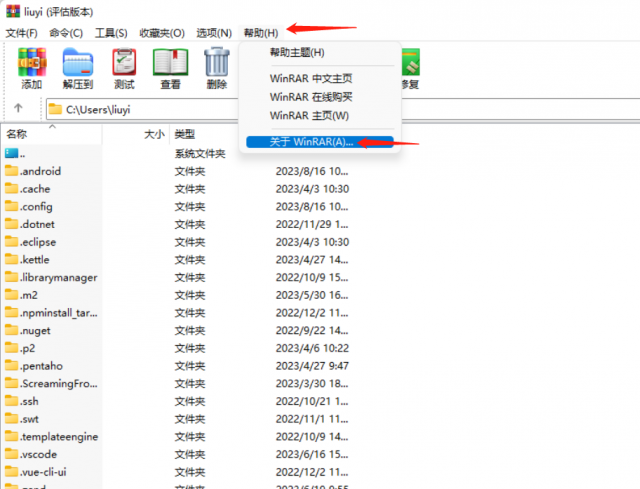This screenshot has height=489, width=640.
Task: Click the 系统文件夹 type cell
Action: [x=200, y=153]
